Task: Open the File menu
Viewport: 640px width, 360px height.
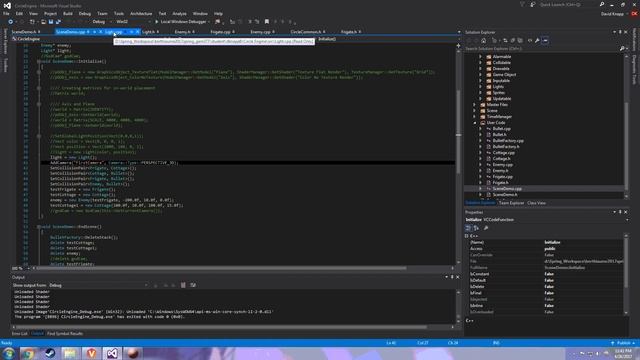Action: tap(6, 13)
